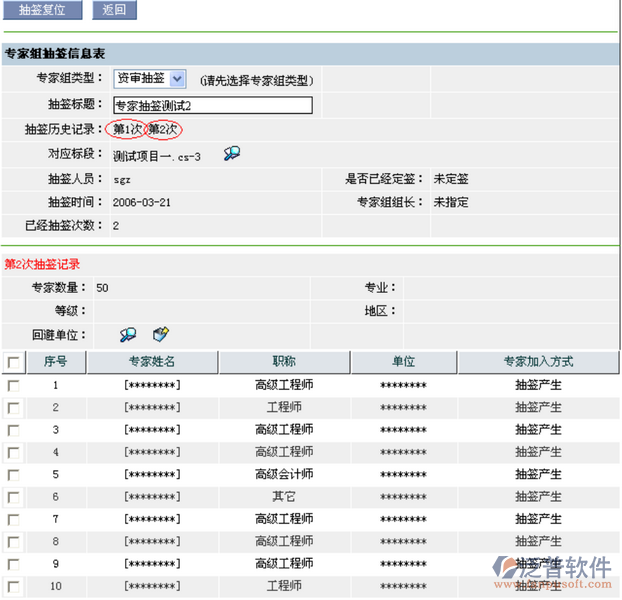Click the search icon beside 对应标段
This screenshot has width=622, height=600.
232,153
